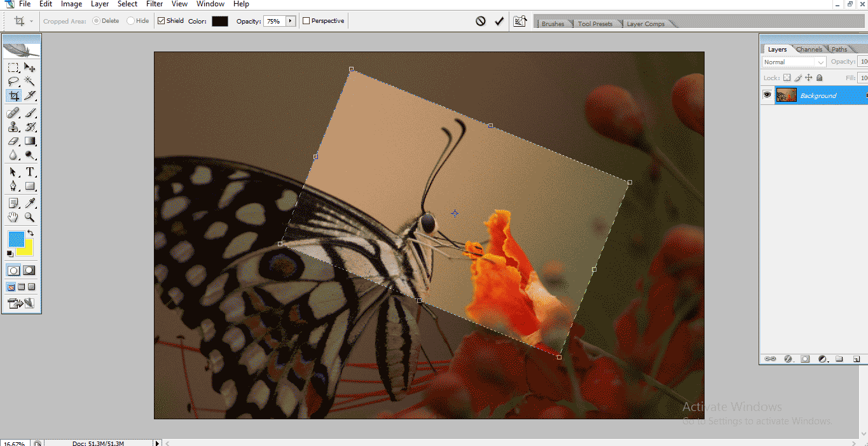Toggle lock position in Layers panel
The height and width of the screenshot is (446, 868).
click(x=809, y=78)
